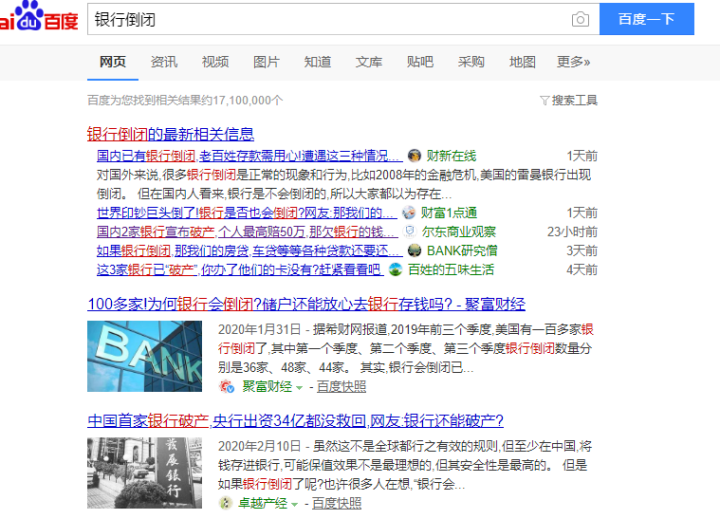Viewport: 720px width, 519px height.
Task: Click the 百姓的五味生活 avatar icon
Action: click(396, 269)
